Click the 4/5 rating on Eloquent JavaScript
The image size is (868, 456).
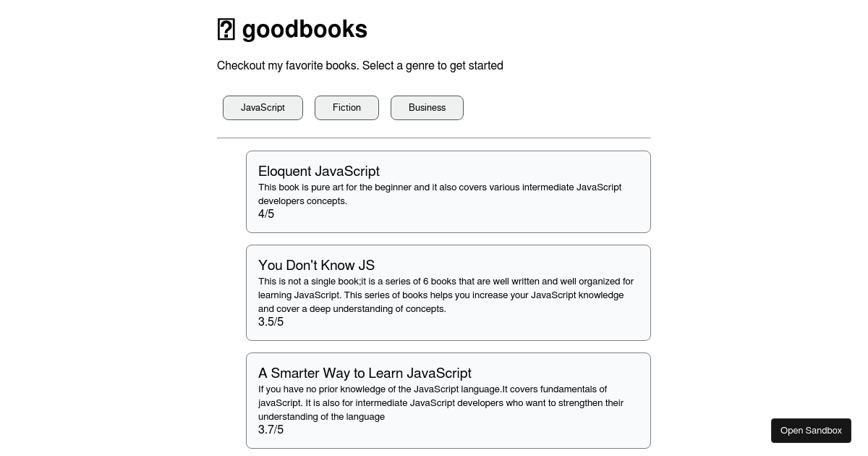coord(265,214)
